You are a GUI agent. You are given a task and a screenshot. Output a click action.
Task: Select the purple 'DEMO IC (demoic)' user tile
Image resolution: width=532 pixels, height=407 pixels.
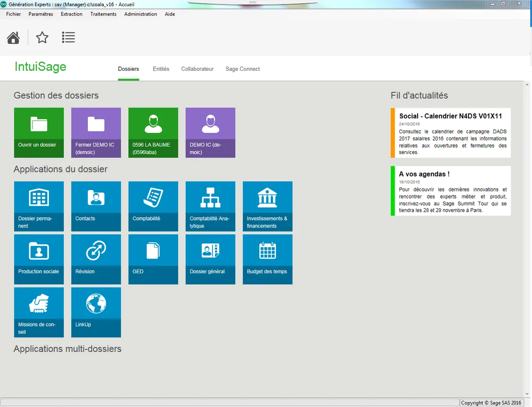tap(211, 133)
